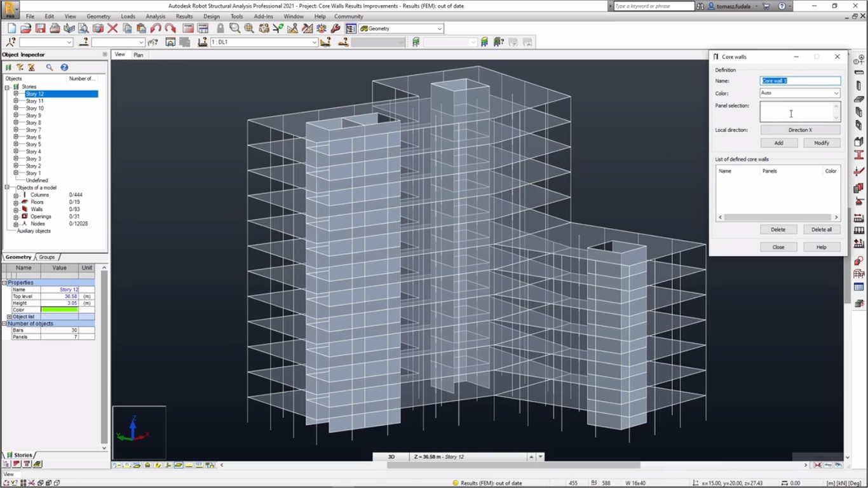Image resolution: width=868 pixels, height=488 pixels.
Task: Click the Object Inspector blue help icon
Action: point(64,67)
